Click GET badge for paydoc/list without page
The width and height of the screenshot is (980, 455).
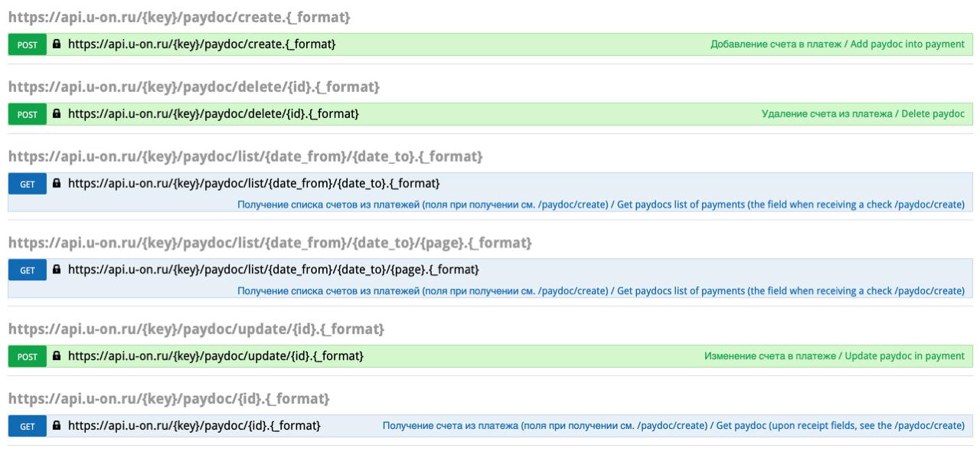(28, 184)
